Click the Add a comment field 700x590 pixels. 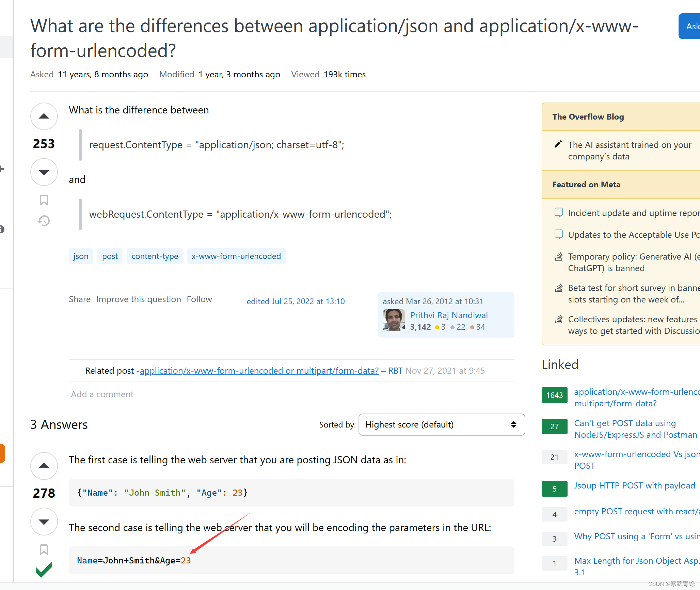click(x=102, y=394)
